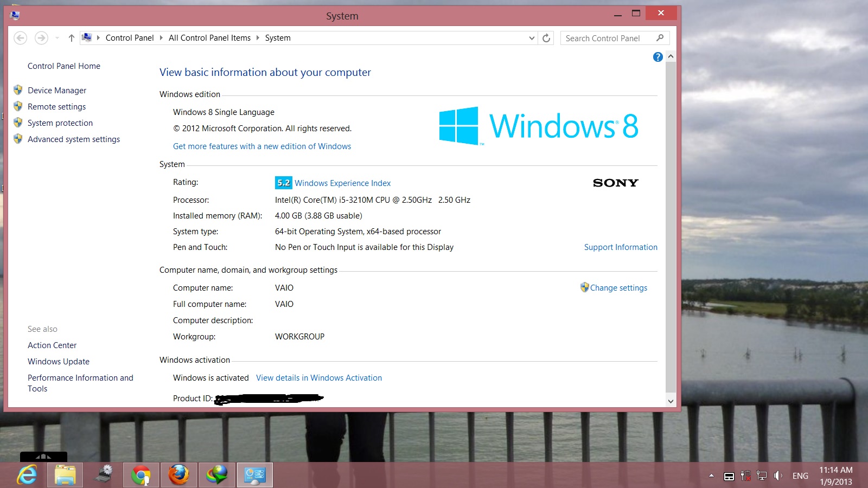Image resolution: width=868 pixels, height=488 pixels.
Task: Click the active System taskbar button
Action: coord(255,476)
